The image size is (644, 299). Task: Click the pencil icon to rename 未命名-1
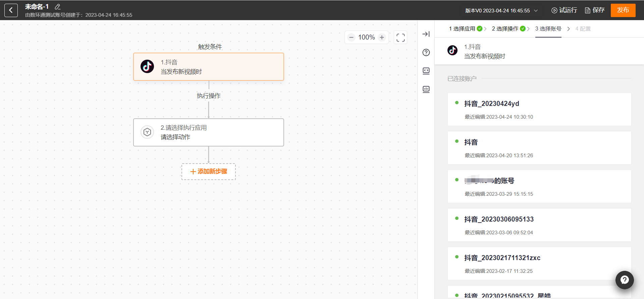pyautogui.click(x=57, y=7)
